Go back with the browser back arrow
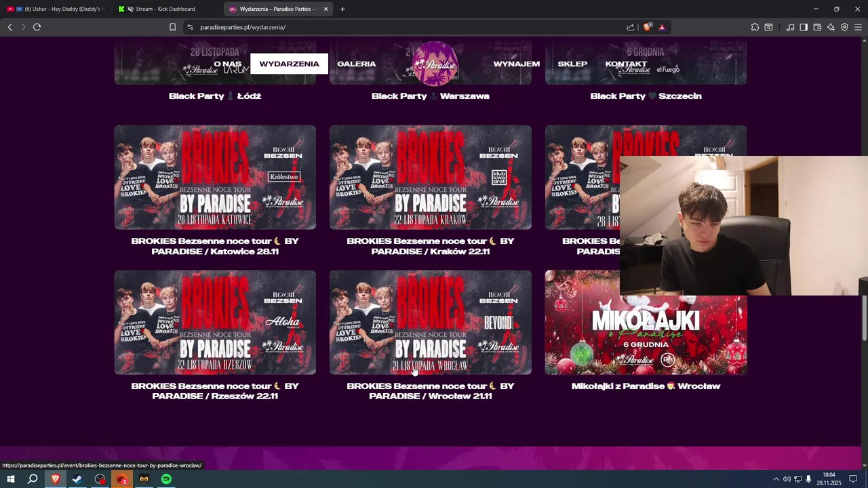Screen dimensions: 868x488 click(9, 27)
